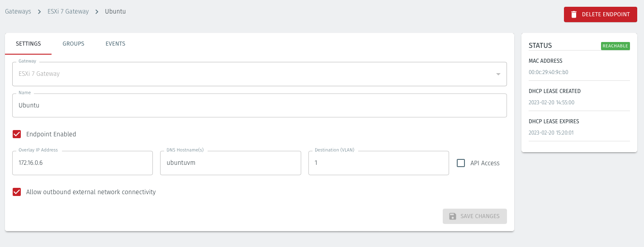Select the Settings tab

tap(28, 44)
